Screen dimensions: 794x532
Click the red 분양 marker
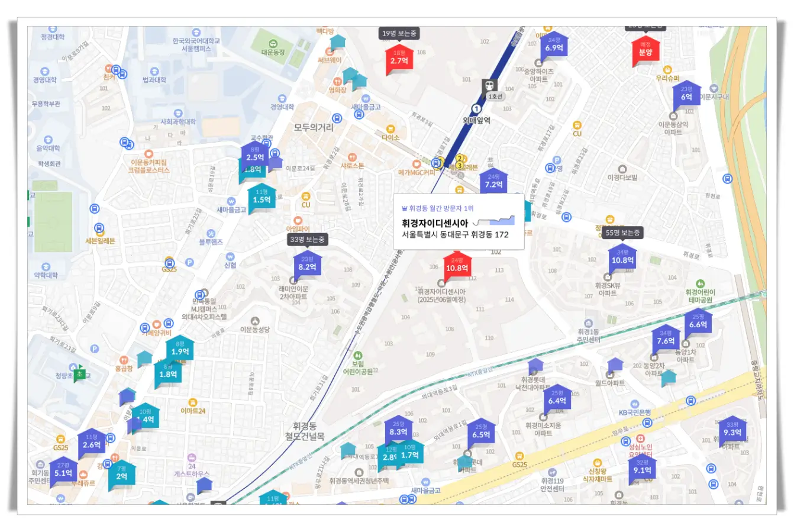pyautogui.click(x=645, y=51)
